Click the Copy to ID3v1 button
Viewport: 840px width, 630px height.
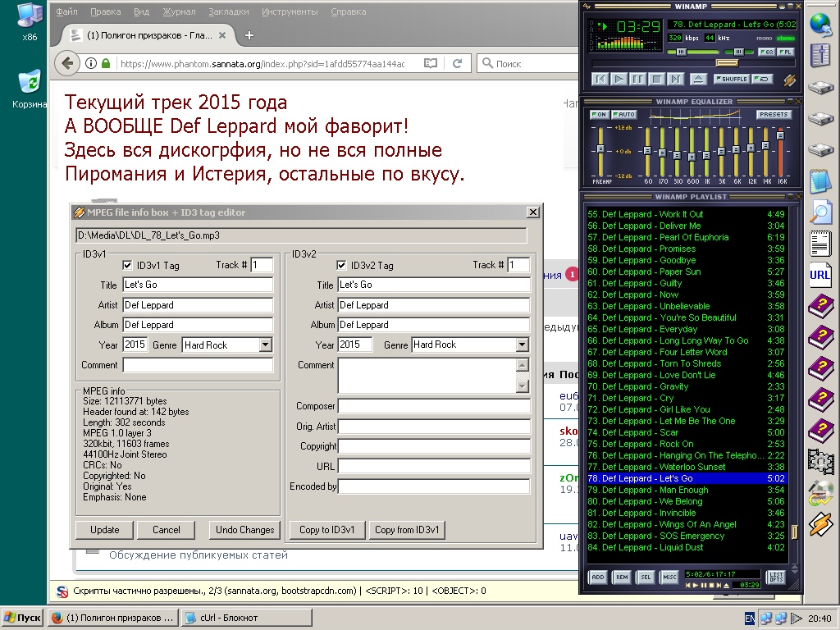[x=326, y=530]
